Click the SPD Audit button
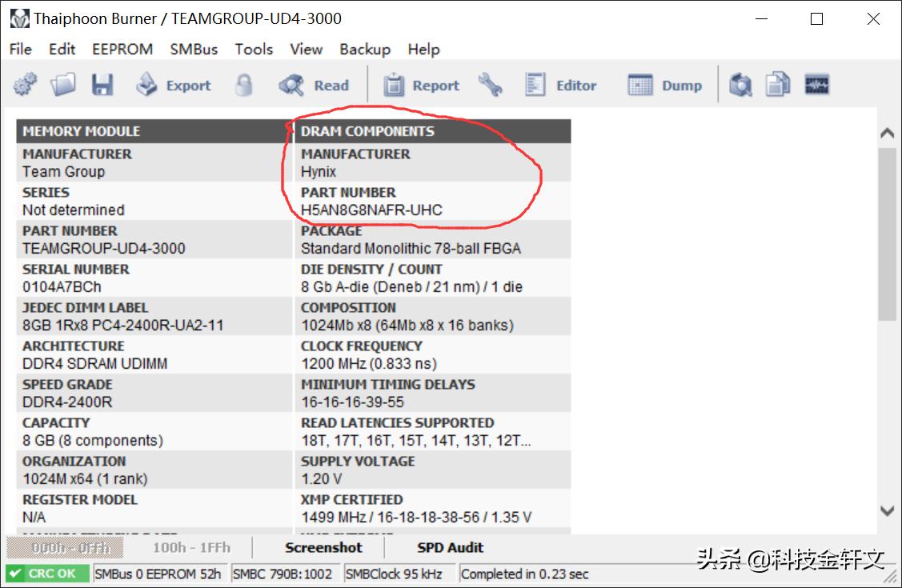902x588 pixels. pyautogui.click(x=450, y=548)
